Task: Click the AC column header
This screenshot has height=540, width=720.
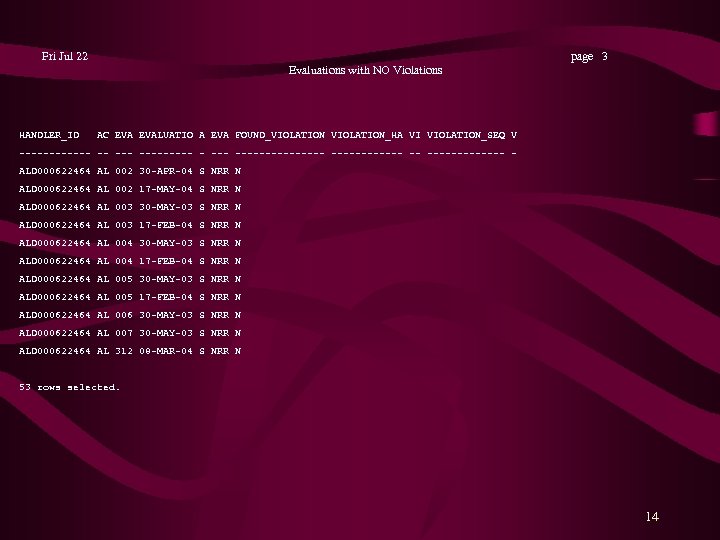Action: [x=103, y=135]
